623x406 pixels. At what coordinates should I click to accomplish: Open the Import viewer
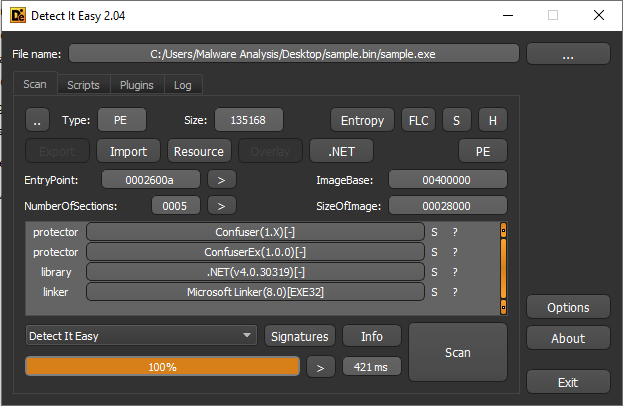pos(128,151)
